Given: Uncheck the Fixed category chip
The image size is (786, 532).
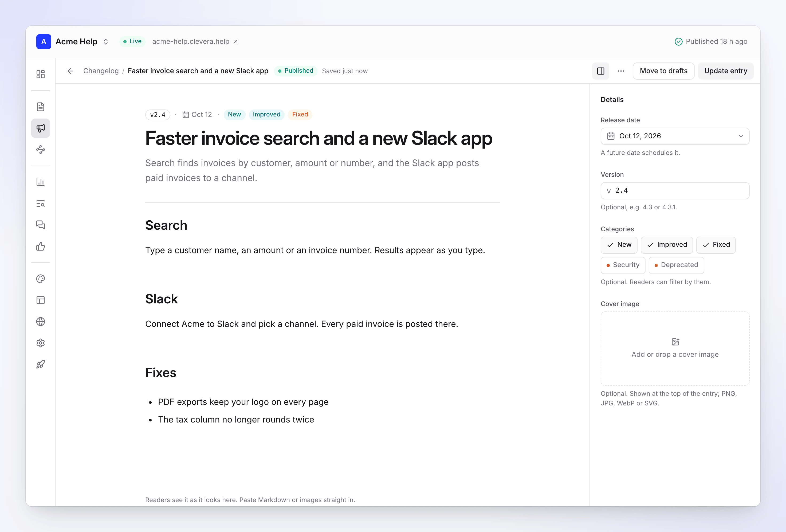Looking at the screenshot, I should pos(716,245).
